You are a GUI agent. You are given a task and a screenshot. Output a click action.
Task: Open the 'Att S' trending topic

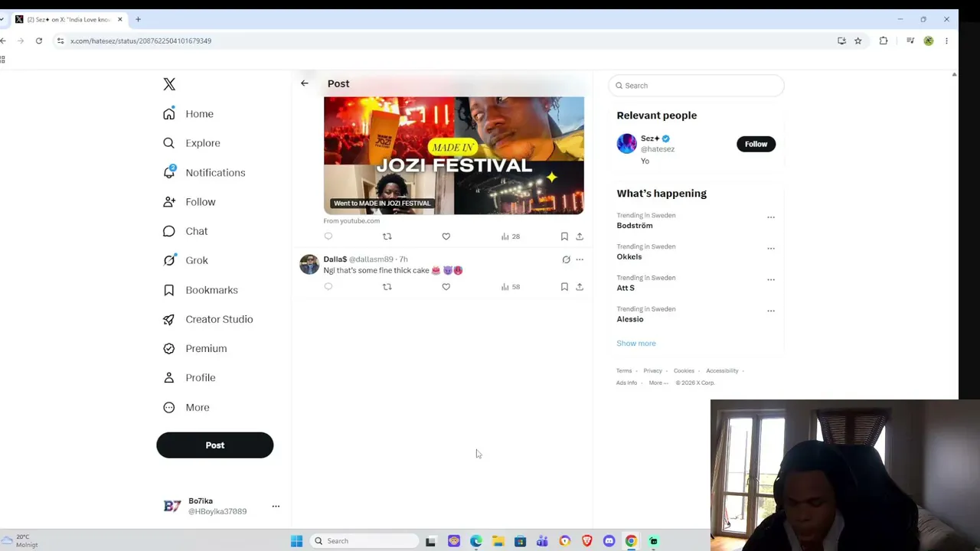click(x=626, y=289)
